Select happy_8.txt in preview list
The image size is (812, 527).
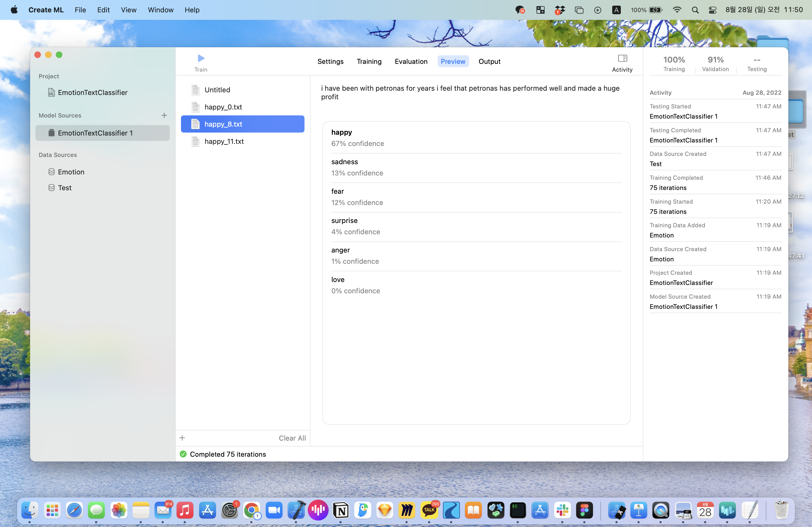pos(242,124)
